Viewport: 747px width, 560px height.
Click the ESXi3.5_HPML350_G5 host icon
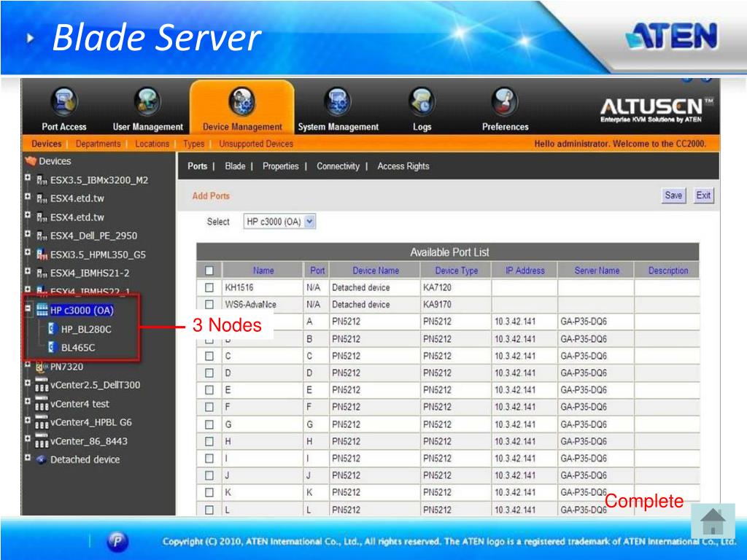42,254
